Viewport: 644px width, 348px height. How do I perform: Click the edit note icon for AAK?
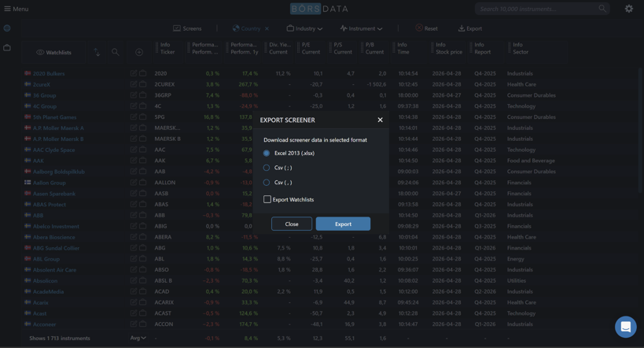tap(134, 161)
